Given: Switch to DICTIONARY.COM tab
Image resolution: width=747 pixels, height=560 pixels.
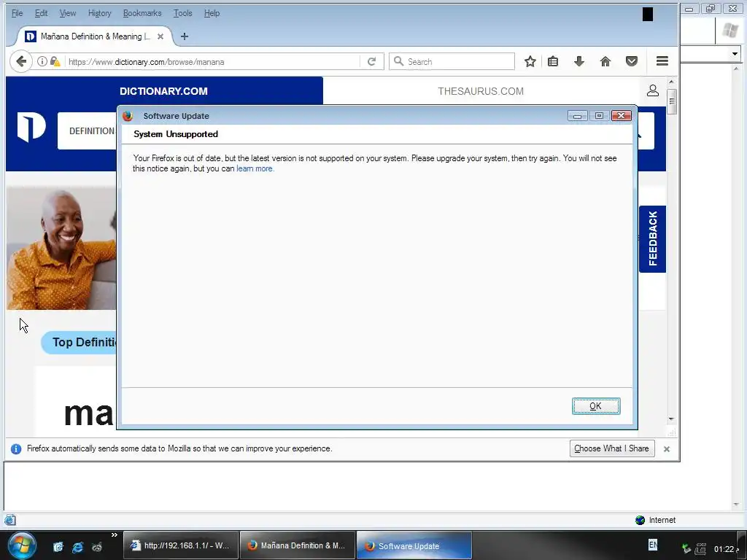Looking at the screenshot, I should tap(164, 91).
